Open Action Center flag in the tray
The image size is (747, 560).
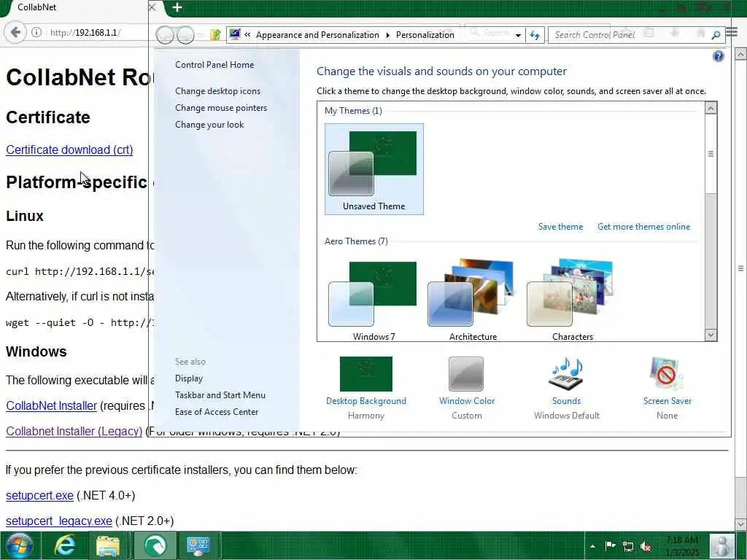(610, 545)
